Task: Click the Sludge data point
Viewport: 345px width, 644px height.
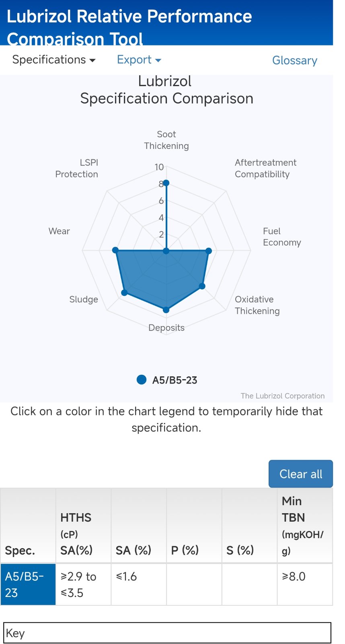Action: click(124, 293)
